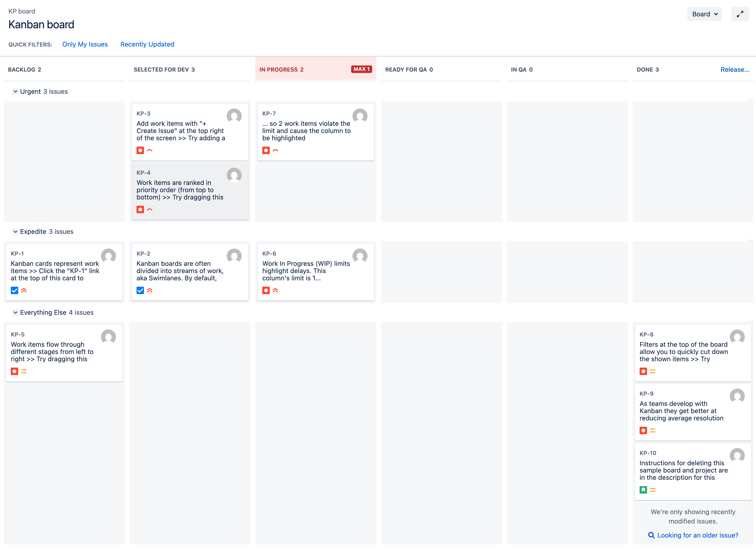This screenshot has height=549, width=756.
Task: Open the KP-5 issue key link
Action: (x=18, y=334)
